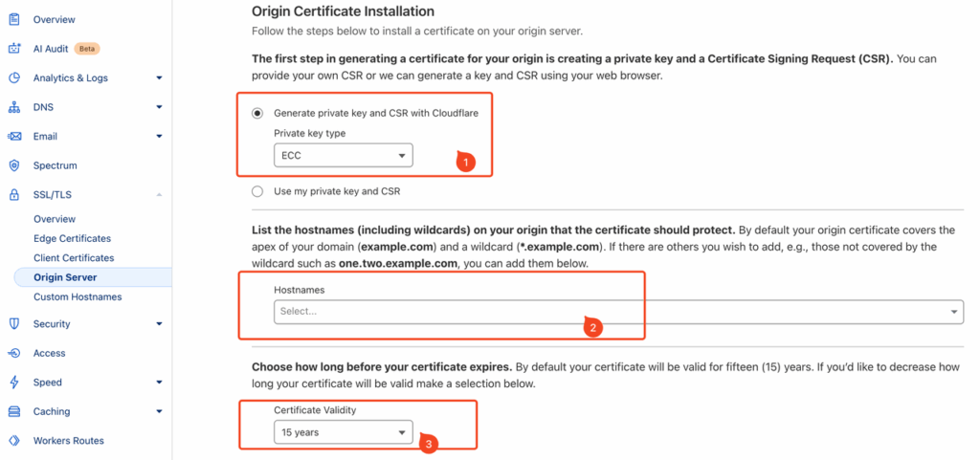Click the Caching storage icon

[x=13, y=411]
